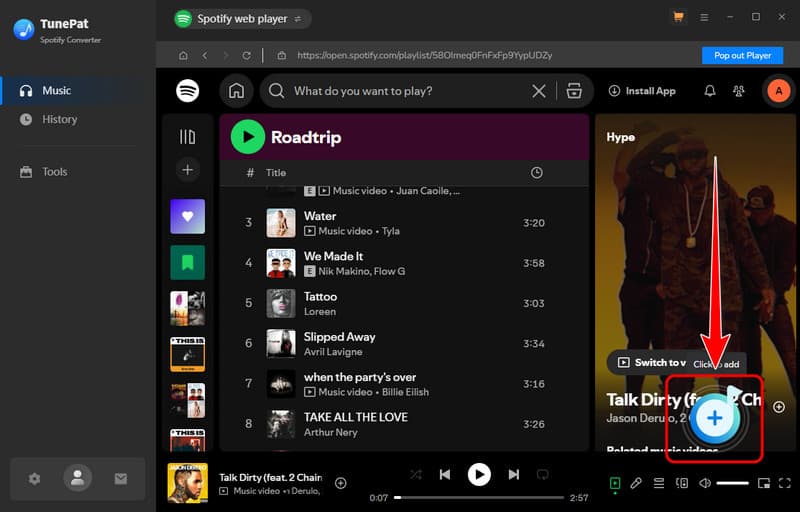
Task: Click the blue plus add-to-convert button
Action: tap(714, 419)
